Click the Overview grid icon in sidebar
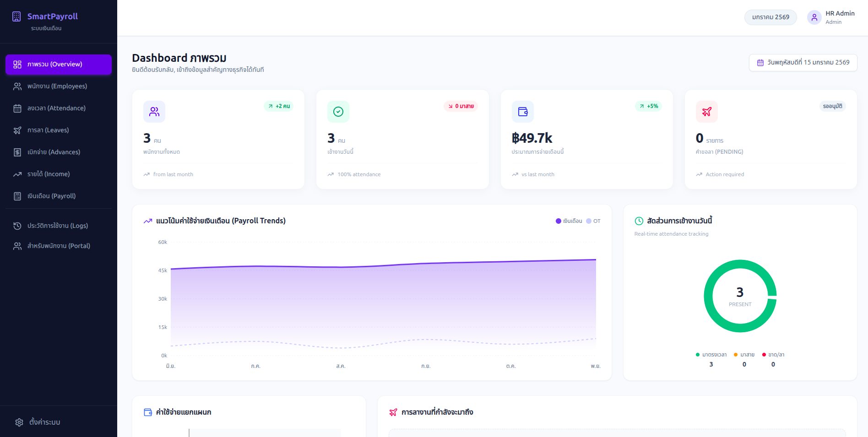This screenshot has width=868, height=437. [17, 65]
